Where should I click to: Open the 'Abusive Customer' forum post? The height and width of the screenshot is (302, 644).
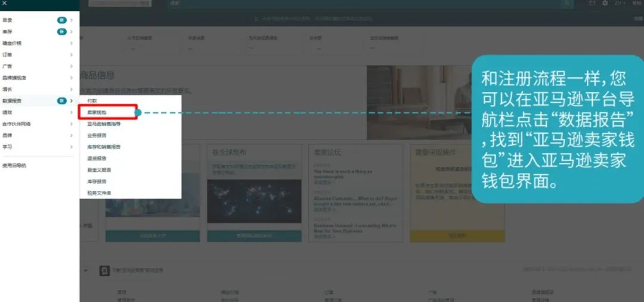(x=355, y=201)
